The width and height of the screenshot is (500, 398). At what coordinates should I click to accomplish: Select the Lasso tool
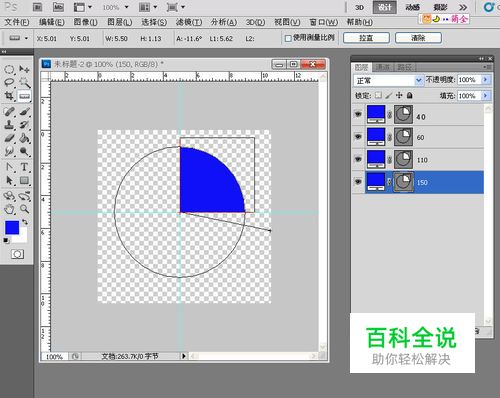click(x=9, y=82)
